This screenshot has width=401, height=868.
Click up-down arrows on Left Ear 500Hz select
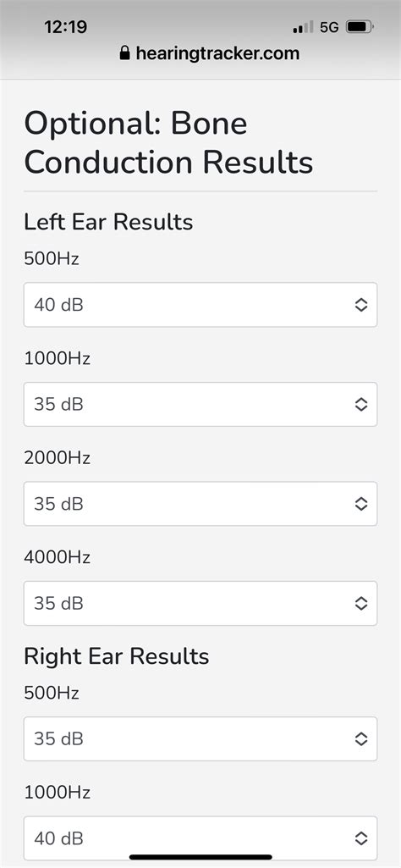360,305
